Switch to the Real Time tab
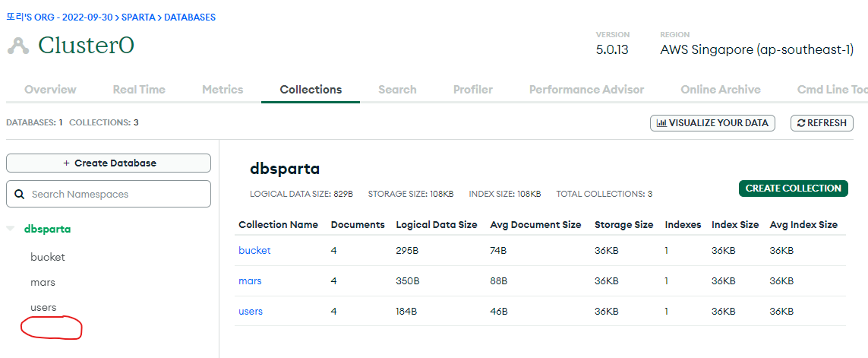Image resolution: width=868 pixels, height=358 pixels. pyautogui.click(x=139, y=89)
